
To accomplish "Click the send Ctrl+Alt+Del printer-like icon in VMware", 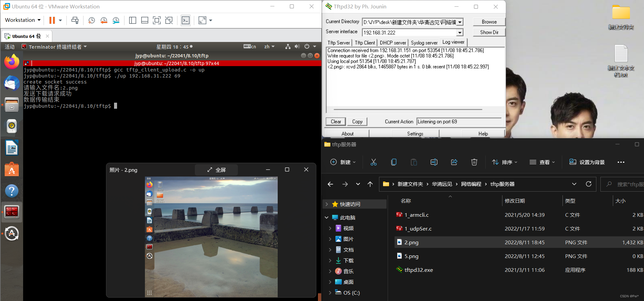I will tap(75, 20).
